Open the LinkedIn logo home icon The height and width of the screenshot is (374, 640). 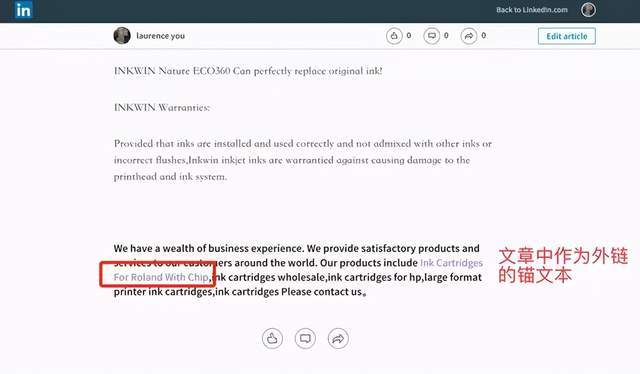pos(23,10)
